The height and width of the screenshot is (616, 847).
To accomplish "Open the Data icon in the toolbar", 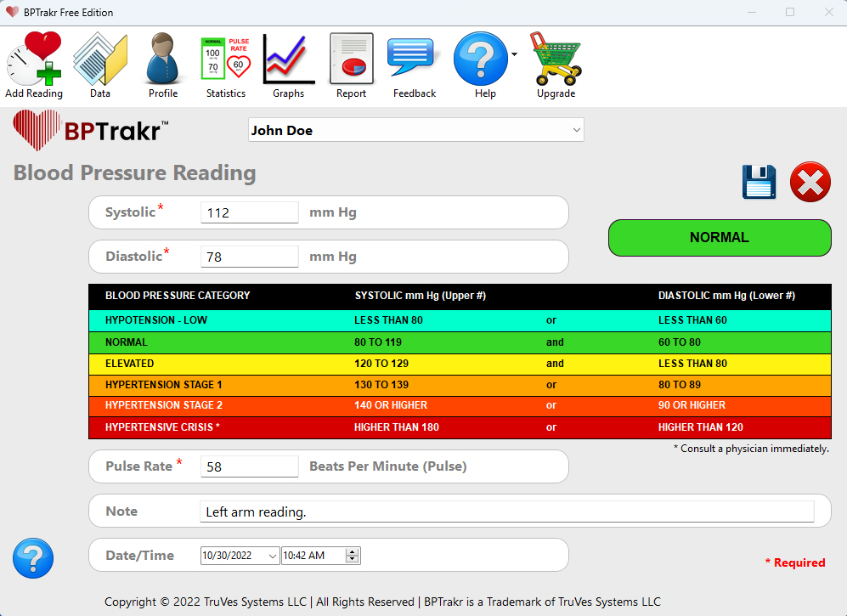I will point(100,59).
